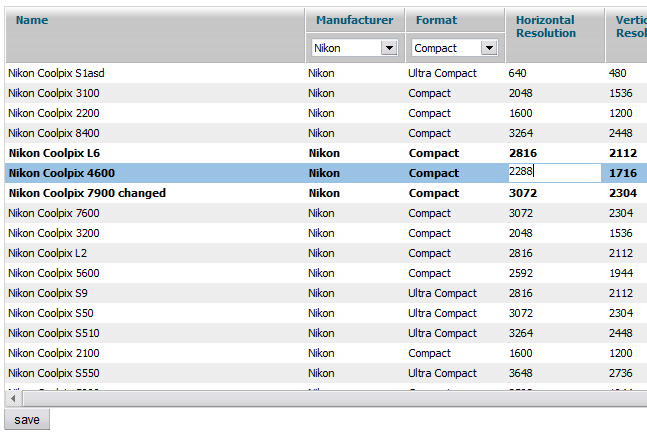This screenshot has height=445, width=647.
Task: Click the 1716 vertical resolution cell
Action: pos(623,173)
